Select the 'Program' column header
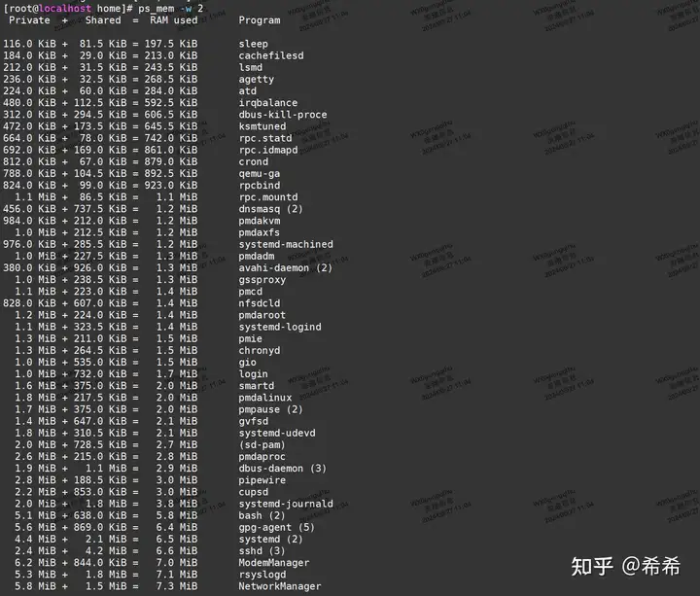This screenshot has height=596, width=700. (x=260, y=20)
